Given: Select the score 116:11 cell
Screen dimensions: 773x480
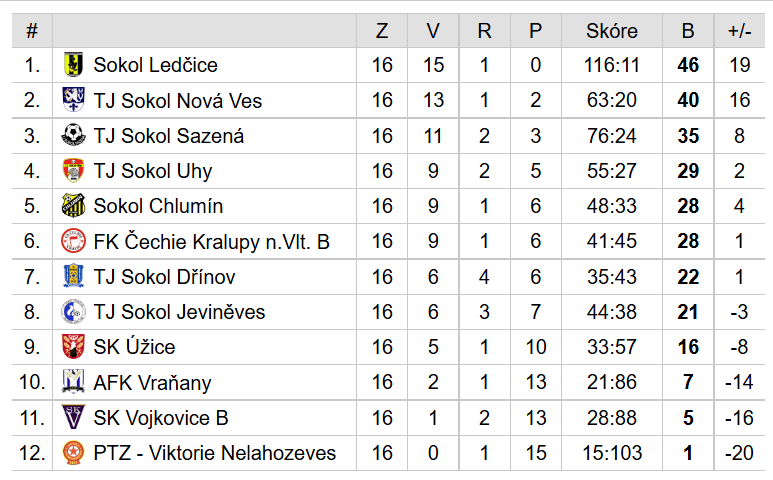Looking at the screenshot, I should 612,65.
